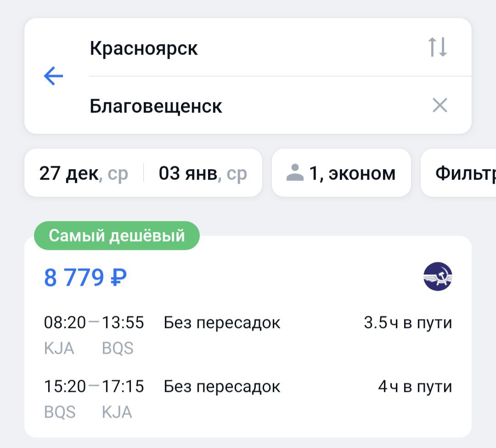Tap the outbound KJA airport code

59,348
